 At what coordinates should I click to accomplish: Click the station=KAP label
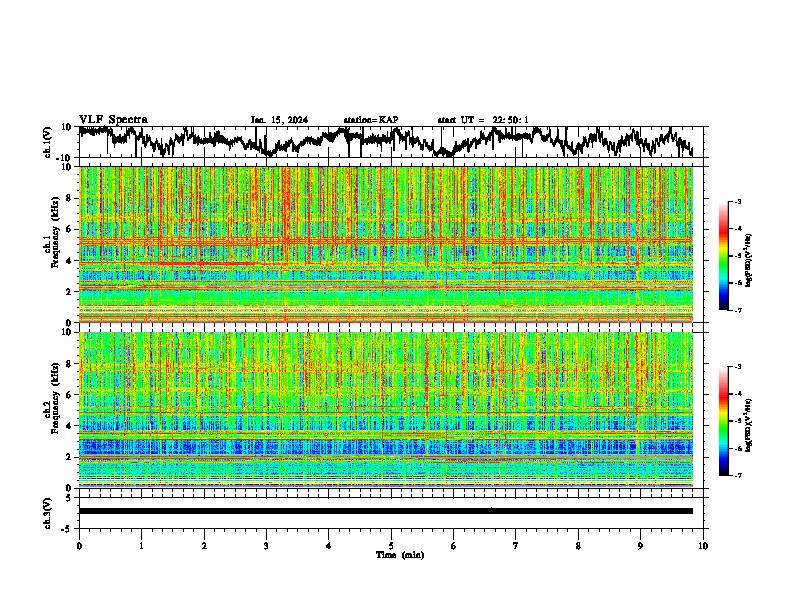click(x=371, y=120)
